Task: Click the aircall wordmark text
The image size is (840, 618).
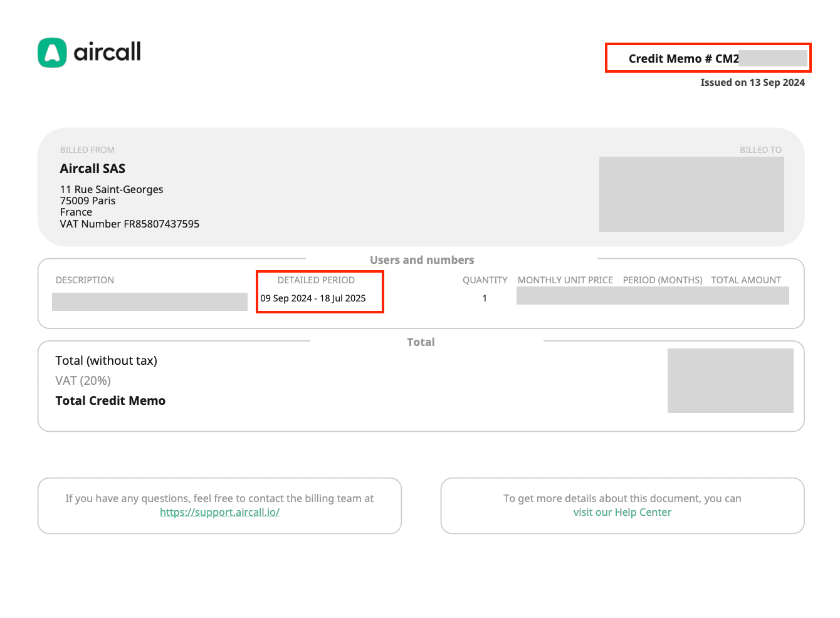Action: 107,52
